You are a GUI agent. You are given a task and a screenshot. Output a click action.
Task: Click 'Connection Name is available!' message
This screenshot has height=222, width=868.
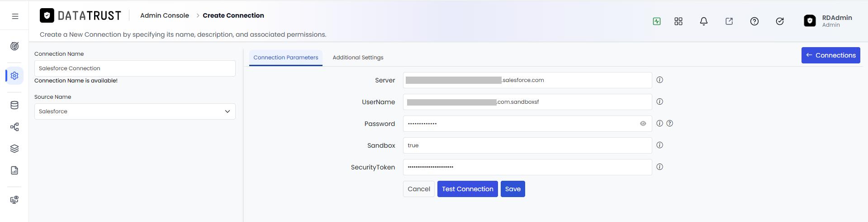[76, 81]
